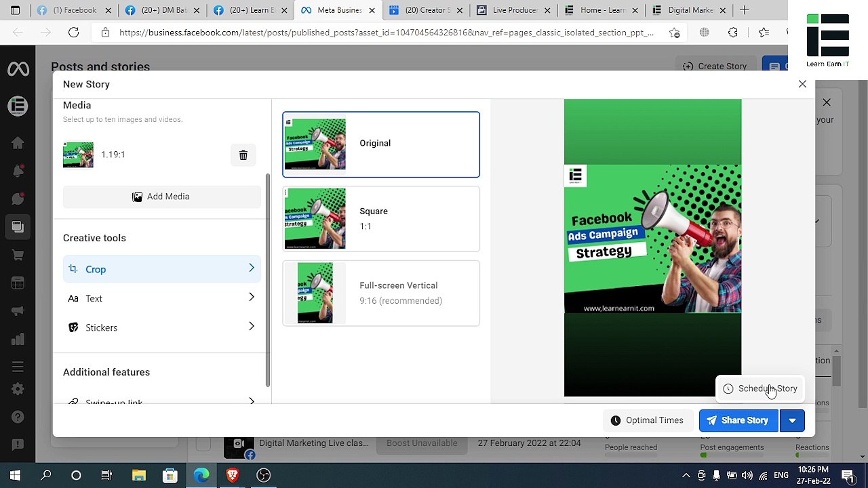Switch to the (20) Creator S tab
The width and height of the screenshot is (868, 488).
[x=425, y=10]
